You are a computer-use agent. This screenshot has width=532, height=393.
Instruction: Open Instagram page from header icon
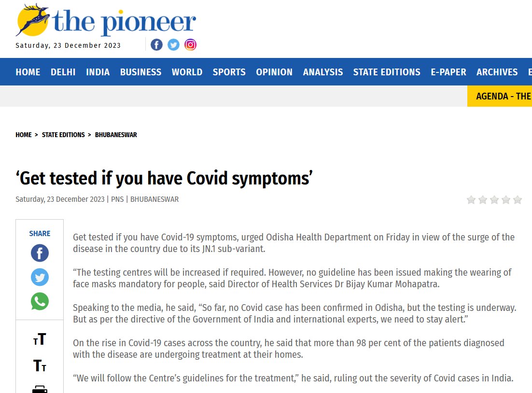(x=191, y=45)
